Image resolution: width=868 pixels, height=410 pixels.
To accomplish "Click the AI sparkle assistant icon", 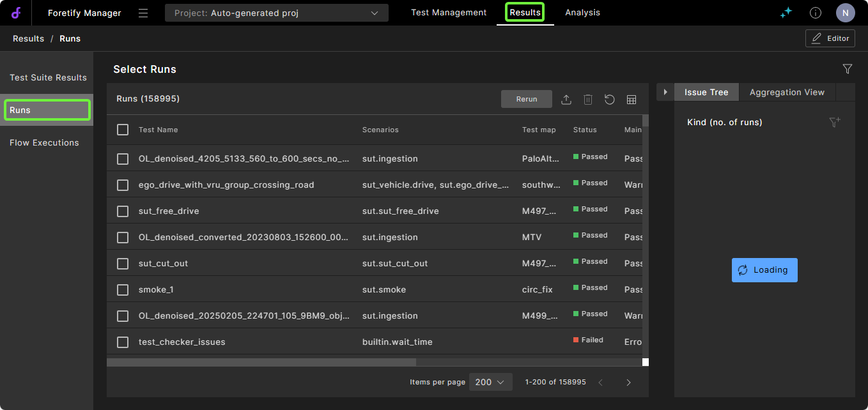I will click(x=786, y=13).
